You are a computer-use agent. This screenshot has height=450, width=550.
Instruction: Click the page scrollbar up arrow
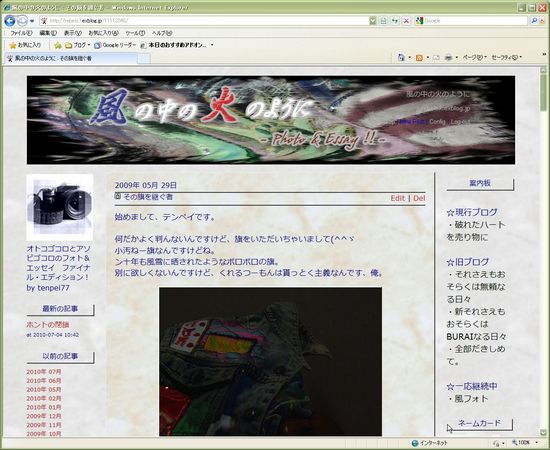[544, 69]
